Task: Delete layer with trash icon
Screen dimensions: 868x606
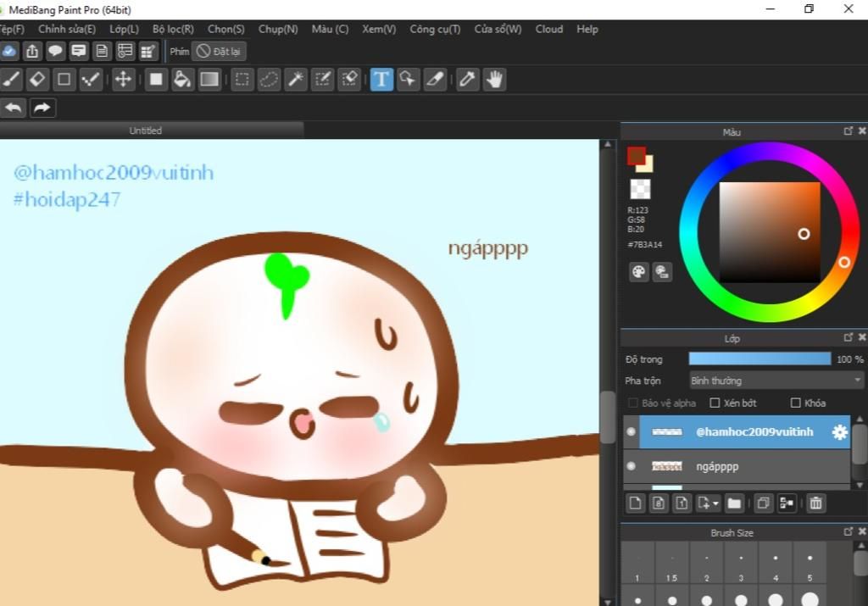Action: click(x=815, y=503)
